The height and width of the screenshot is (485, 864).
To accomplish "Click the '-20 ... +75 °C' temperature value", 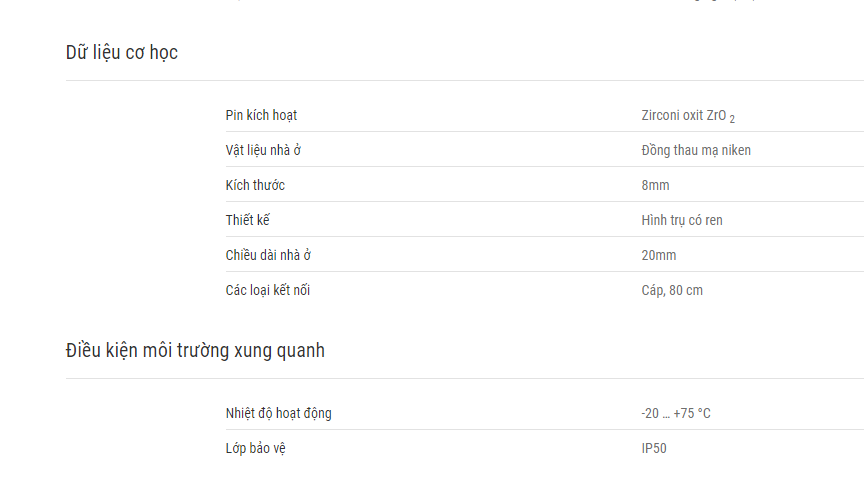I will (676, 413).
